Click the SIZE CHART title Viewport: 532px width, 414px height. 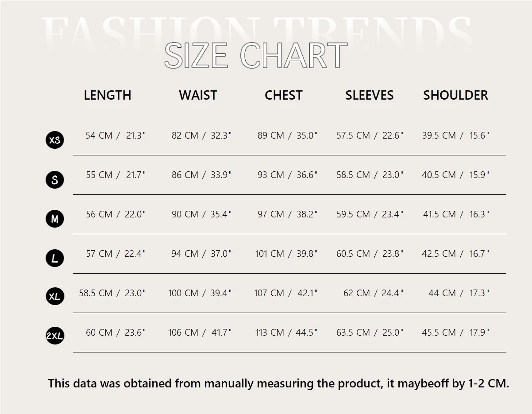pyautogui.click(x=256, y=56)
